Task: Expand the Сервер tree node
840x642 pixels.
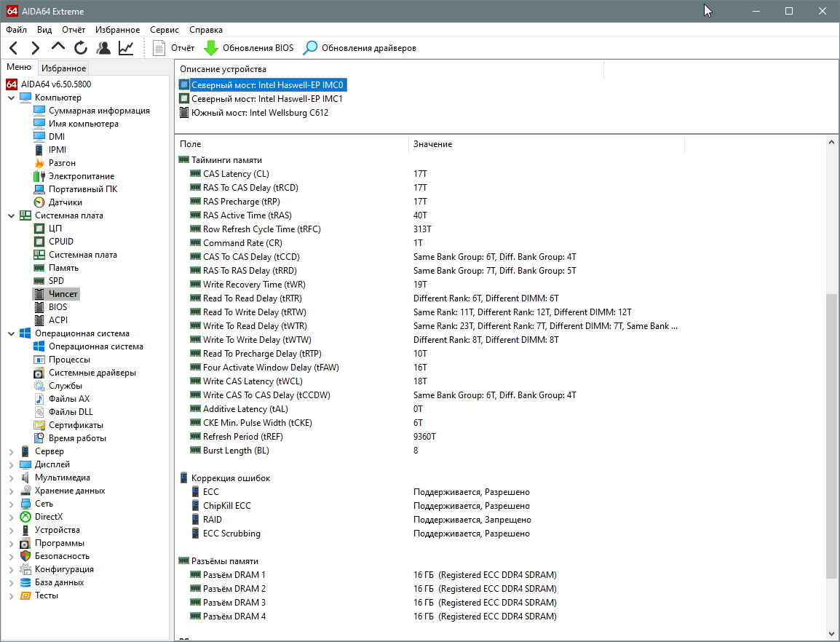Action: tap(11, 451)
